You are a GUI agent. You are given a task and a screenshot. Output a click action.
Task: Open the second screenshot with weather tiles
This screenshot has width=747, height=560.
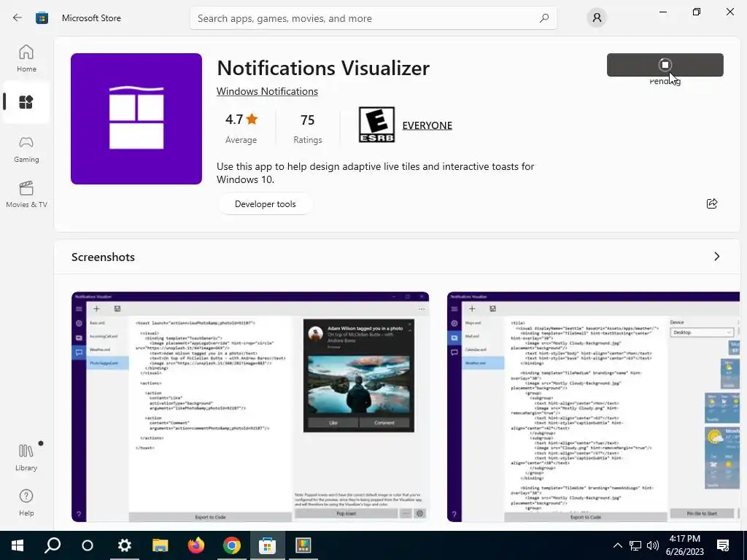(593, 407)
